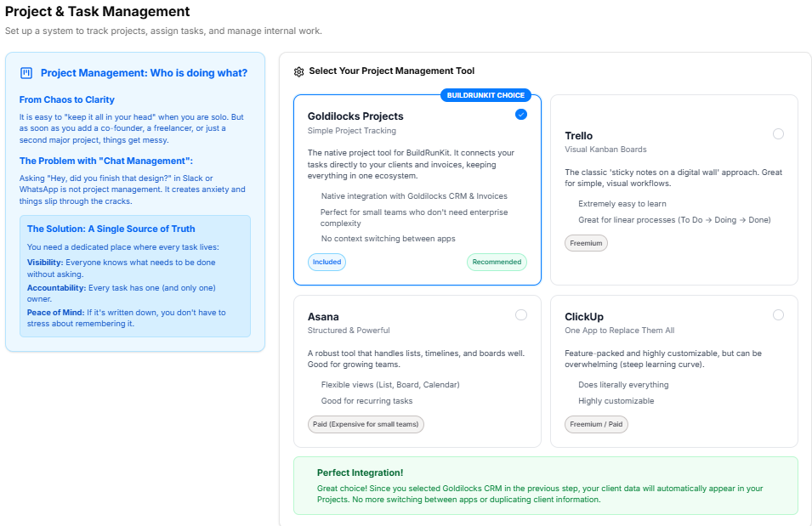Image resolution: width=812 pixels, height=526 pixels.
Task: Click No context switching between apps
Action: pyautogui.click(x=389, y=239)
